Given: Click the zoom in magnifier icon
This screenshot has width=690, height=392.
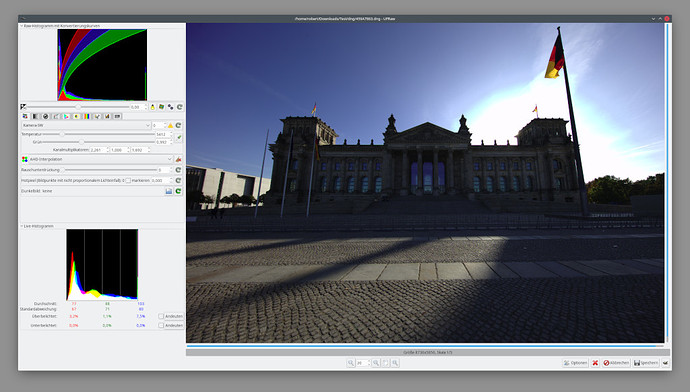Looking at the screenshot, I should coord(376,363).
